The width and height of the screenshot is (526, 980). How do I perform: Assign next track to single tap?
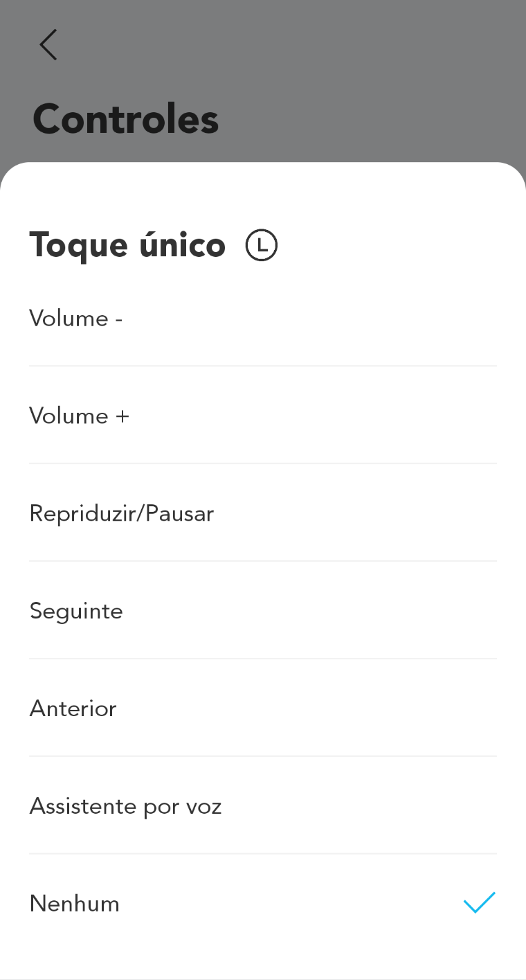click(263, 612)
